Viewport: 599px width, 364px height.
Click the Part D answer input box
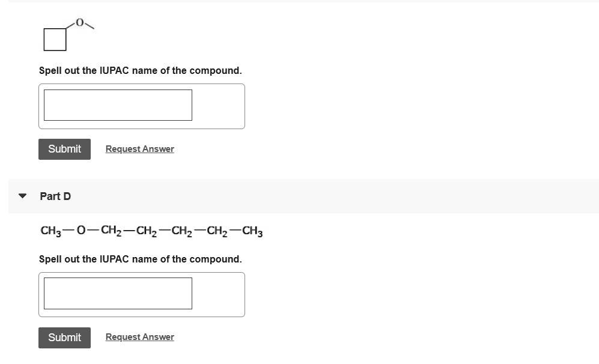pos(117,293)
